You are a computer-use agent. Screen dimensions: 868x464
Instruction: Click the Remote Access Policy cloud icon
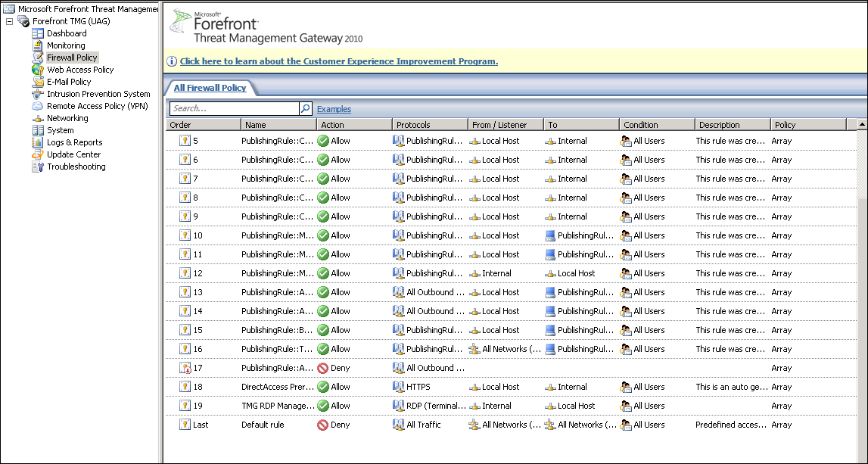coord(38,106)
